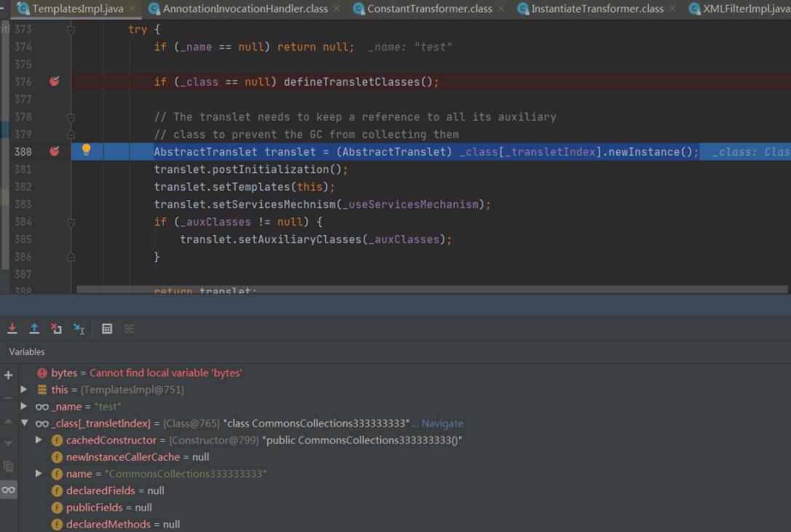Click the Variables panel header label
Viewport: 791px width, 532px height.
(27, 352)
